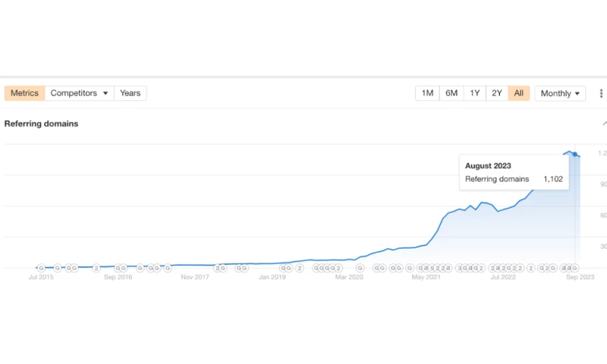607x364 pixels.
Task: Select the "2" marker left of Sep 2016
Action: click(96, 268)
